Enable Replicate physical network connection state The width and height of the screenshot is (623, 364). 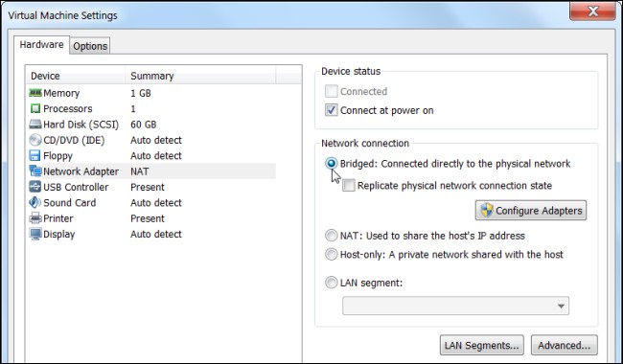tap(349, 186)
